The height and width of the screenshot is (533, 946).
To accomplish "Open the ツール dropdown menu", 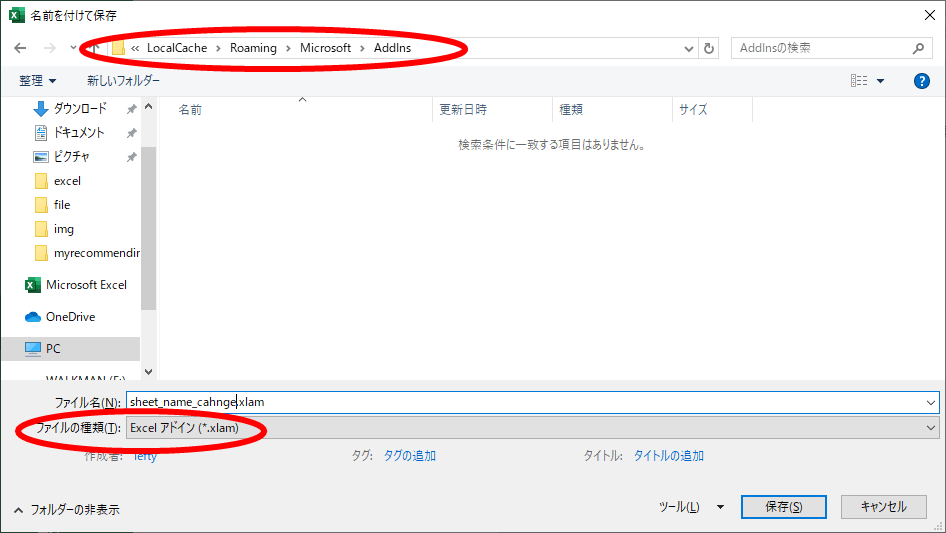I will [x=691, y=507].
